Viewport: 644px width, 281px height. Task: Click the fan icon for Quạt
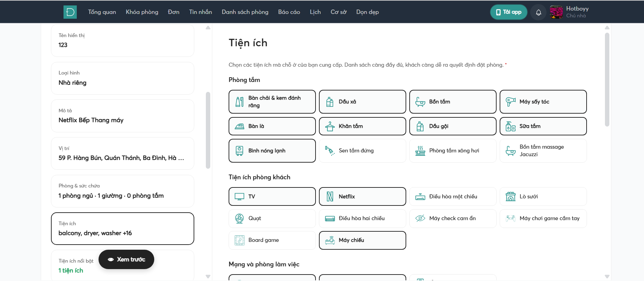pyautogui.click(x=239, y=218)
